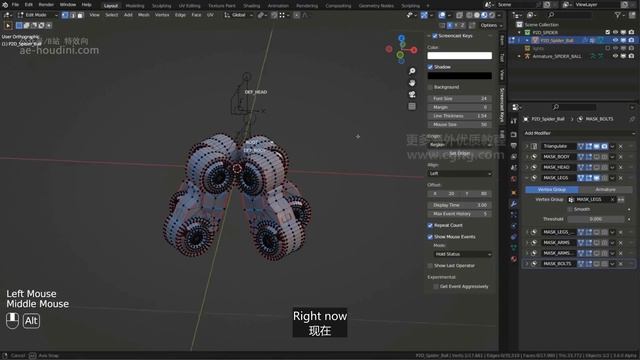Click the pan hand icon in viewport

click(x=412, y=83)
